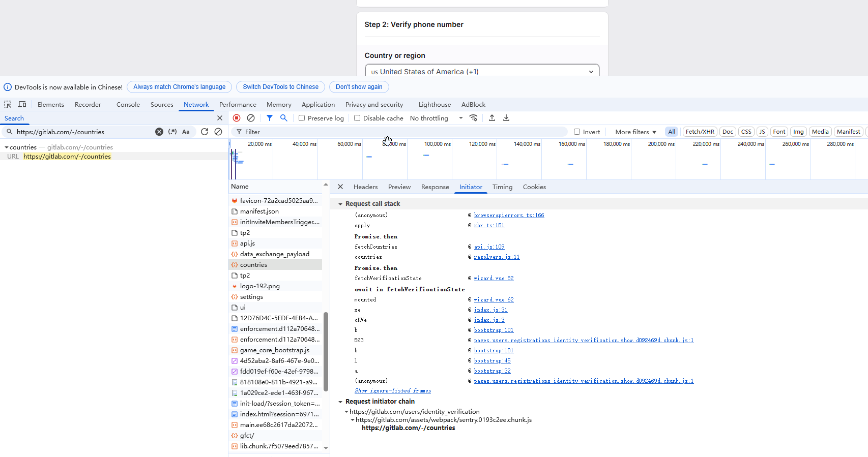868x457 pixels.
Task: Select the data_exchange_payload request icon
Action: click(x=235, y=254)
